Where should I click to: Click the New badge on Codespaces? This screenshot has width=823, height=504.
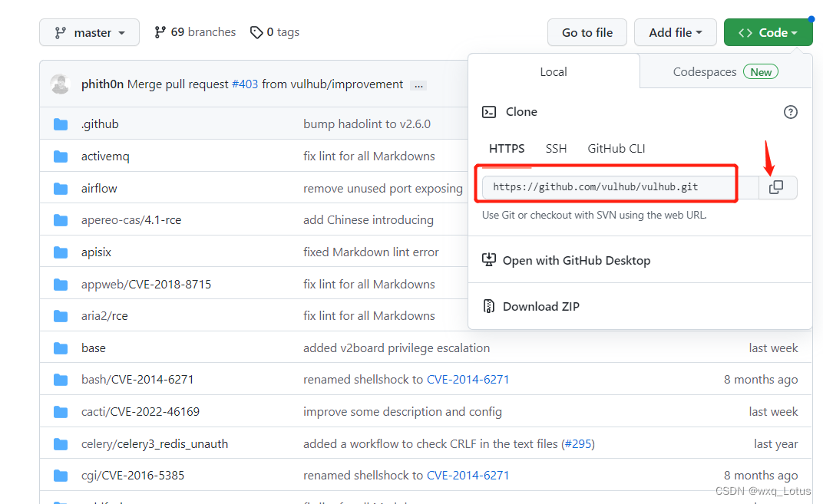click(760, 71)
